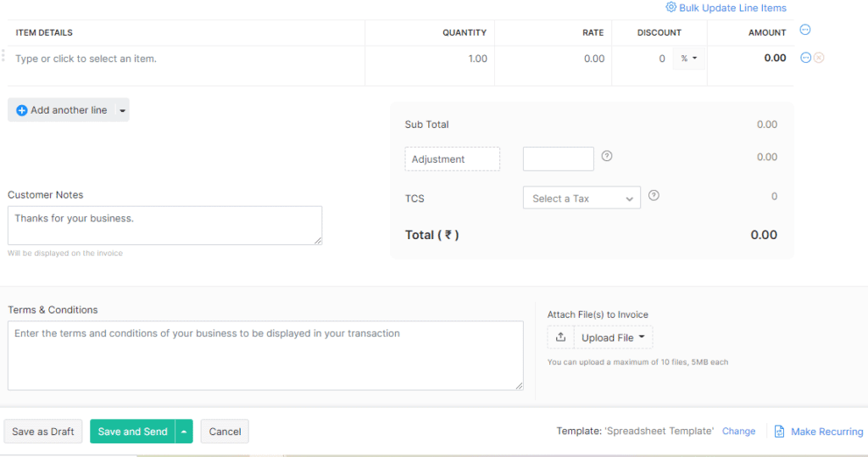Show Adjustment help question mark
Screen dimensions: 868x457
[607, 156]
